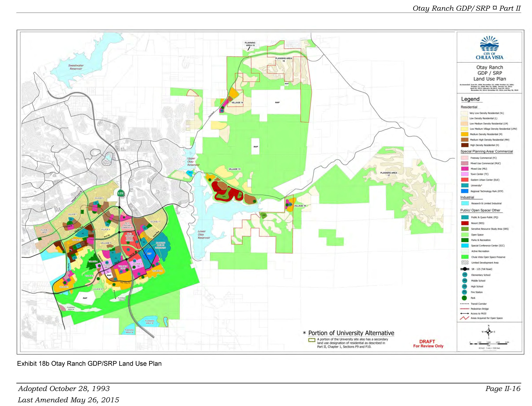The width and height of the screenshot is (532, 406).
Task: Select the High Density Residential (H) swatch
Action: [x=465, y=145]
